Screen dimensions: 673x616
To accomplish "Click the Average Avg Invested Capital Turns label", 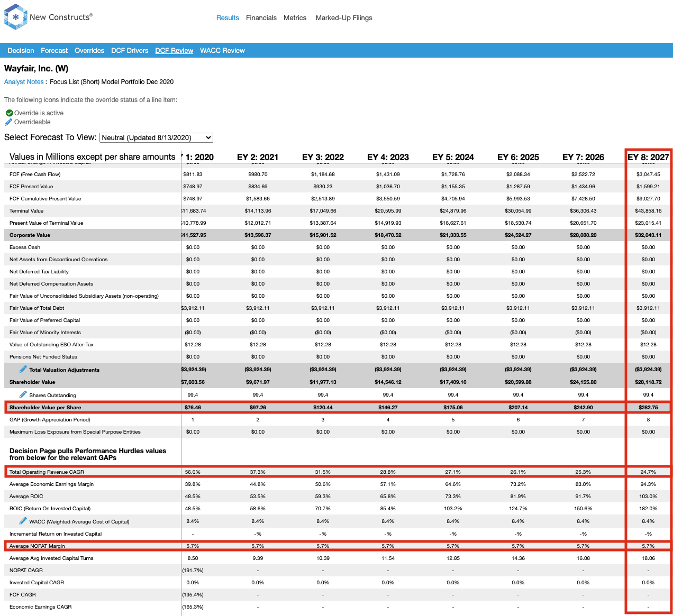I will [51, 558].
